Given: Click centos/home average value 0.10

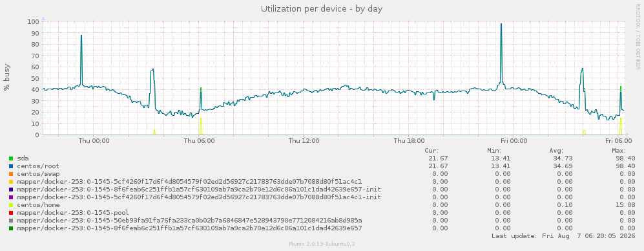Looking at the screenshot, I should tap(566, 205).
